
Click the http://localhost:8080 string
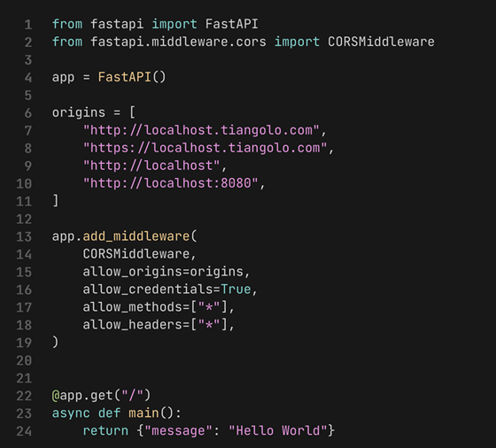click(x=170, y=183)
